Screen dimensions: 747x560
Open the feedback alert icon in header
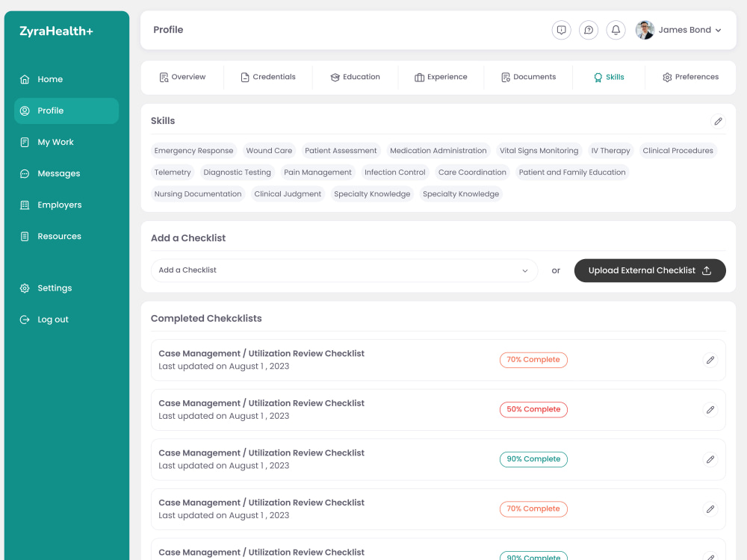click(x=561, y=30)
